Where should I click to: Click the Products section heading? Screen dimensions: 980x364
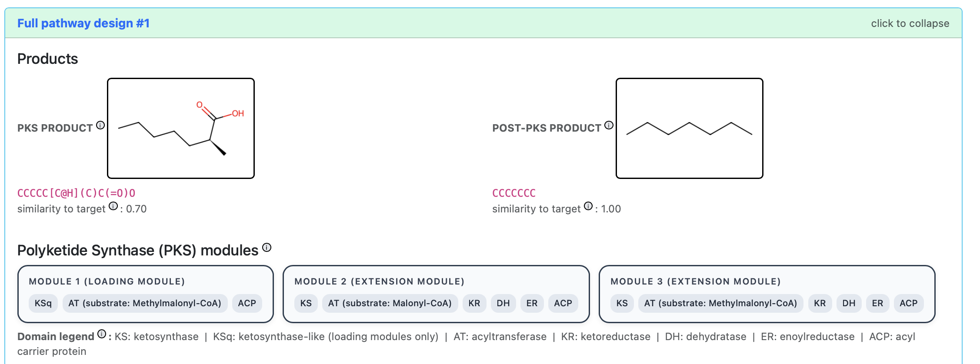[47, 59]
